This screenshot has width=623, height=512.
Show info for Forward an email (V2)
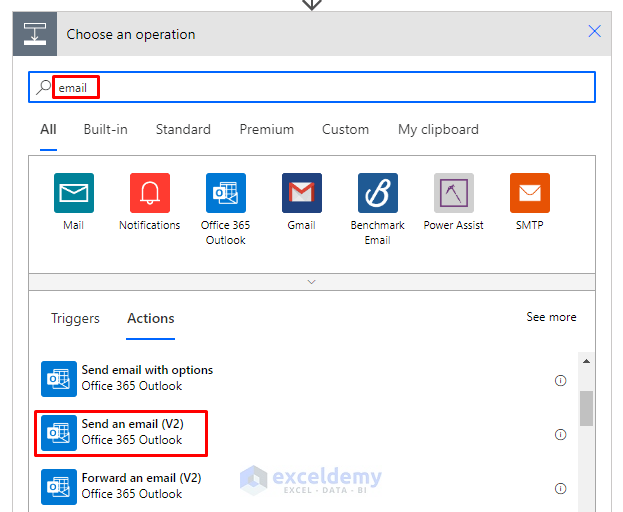click(x=560, y=488)
